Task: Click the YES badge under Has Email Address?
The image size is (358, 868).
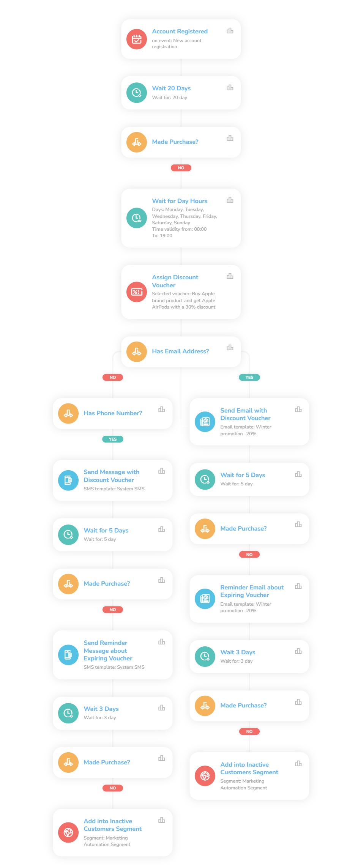Action: tap(249, 377)
